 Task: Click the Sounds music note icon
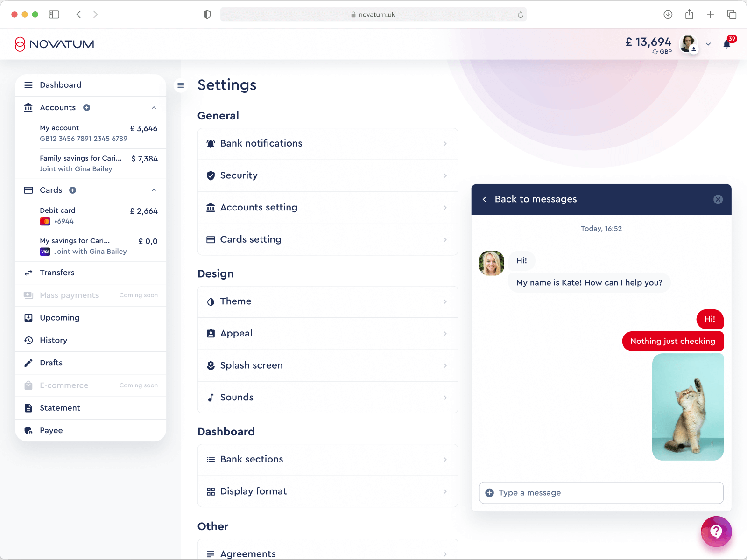(x=211, y=398)
